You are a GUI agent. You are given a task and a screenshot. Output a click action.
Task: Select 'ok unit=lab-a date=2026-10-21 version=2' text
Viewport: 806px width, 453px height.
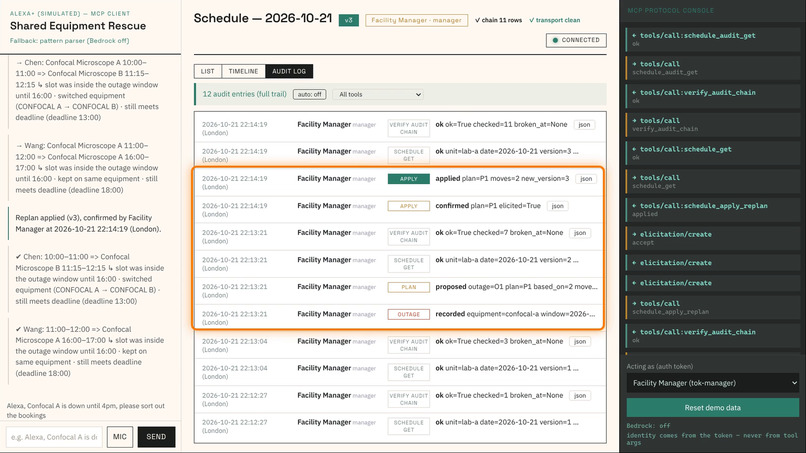pyautogui.click(x=507, y=260)
